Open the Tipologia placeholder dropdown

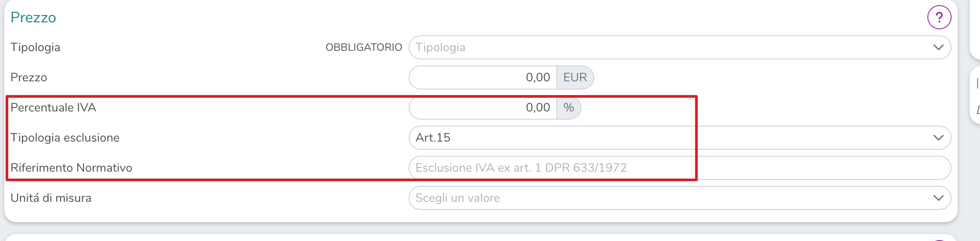(680, 47)
